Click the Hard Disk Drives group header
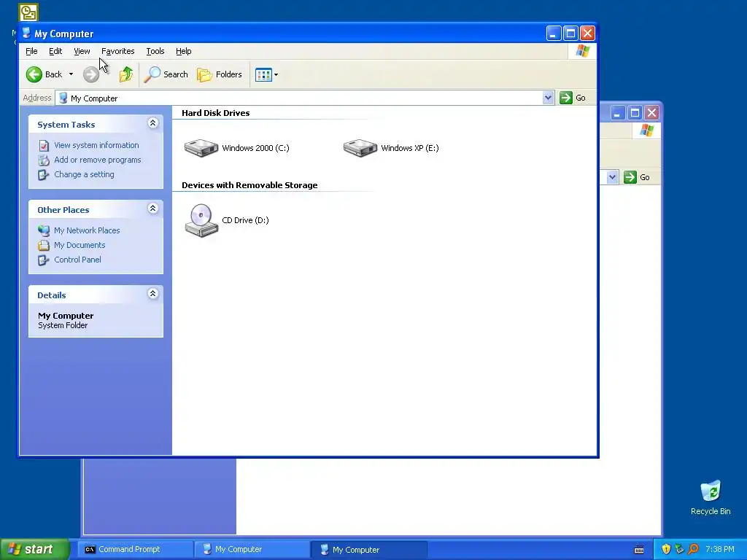 pos(216,113)
